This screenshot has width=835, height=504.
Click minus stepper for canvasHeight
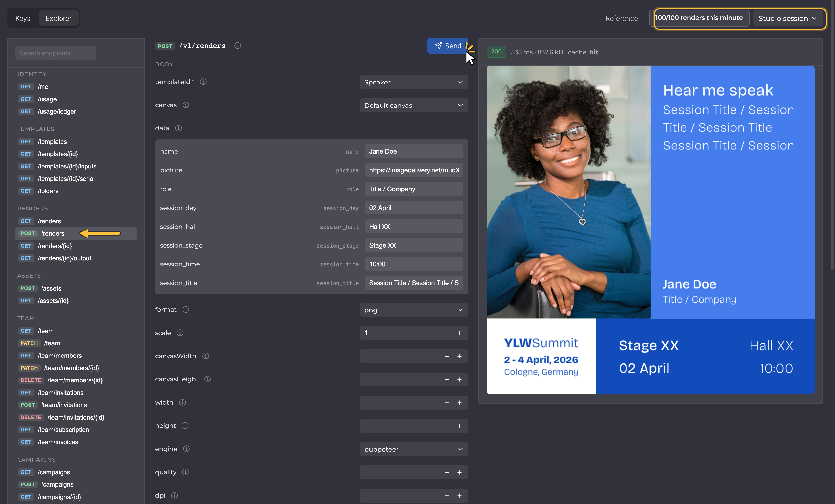(447, 380)
